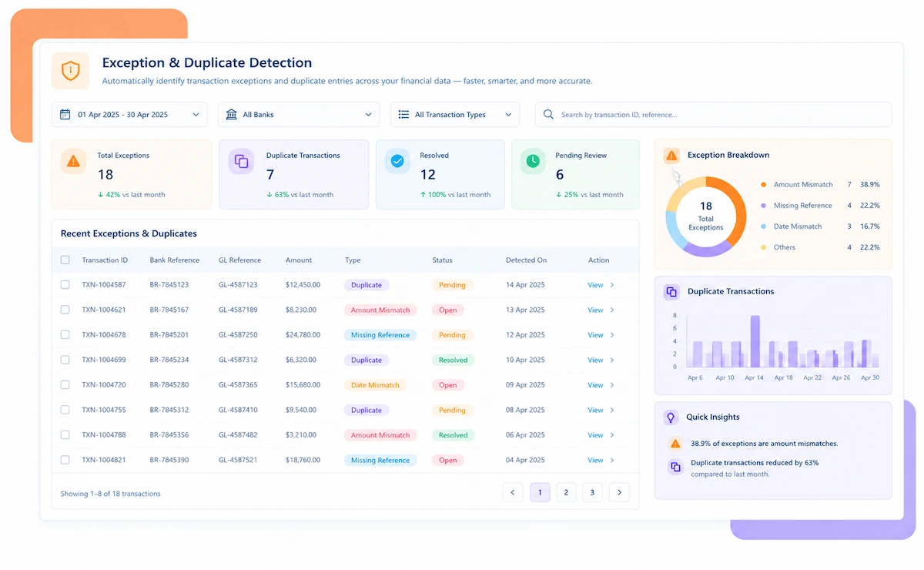Click the amount mismatches insight warning icon
This screenshot has height=570, width=924.
coord(675,444)
